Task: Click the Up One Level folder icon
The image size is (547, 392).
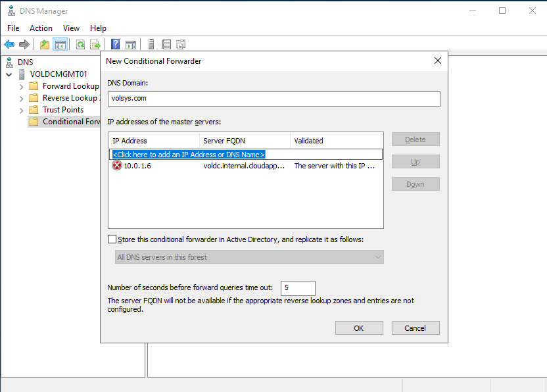Action: click(x=45, y=45)
